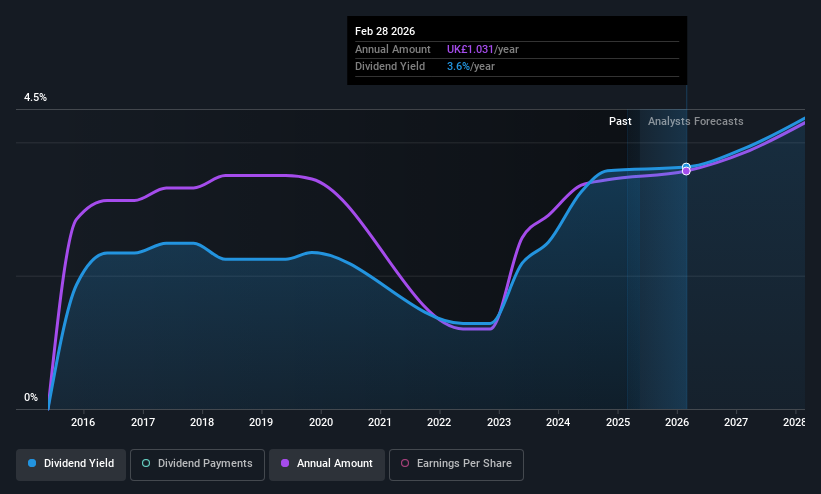Click the blue Dividend Yield point at 2026

(x=686, y=167)
